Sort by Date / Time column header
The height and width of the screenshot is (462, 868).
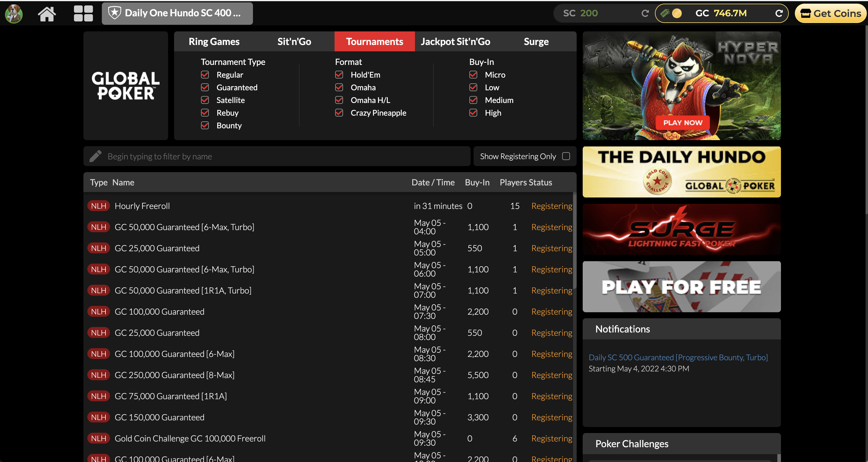(433, 182)
